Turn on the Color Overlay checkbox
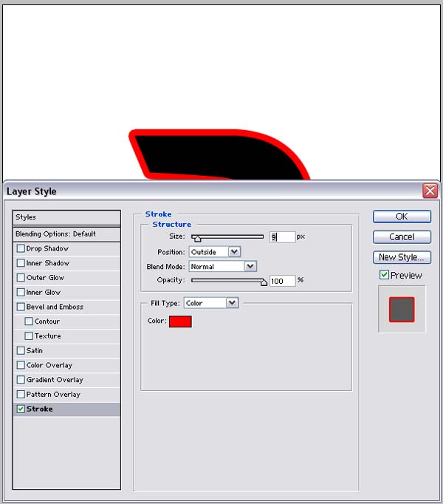 (21, 365)
